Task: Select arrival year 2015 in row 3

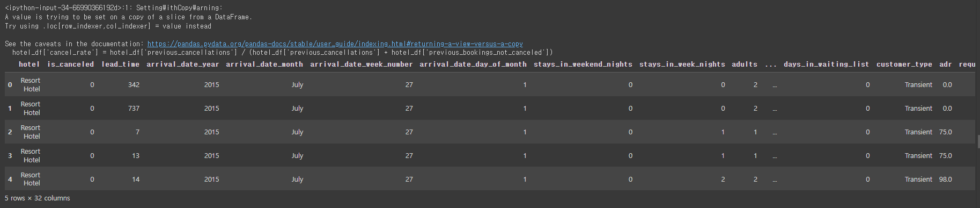Action: pos(211,155)
